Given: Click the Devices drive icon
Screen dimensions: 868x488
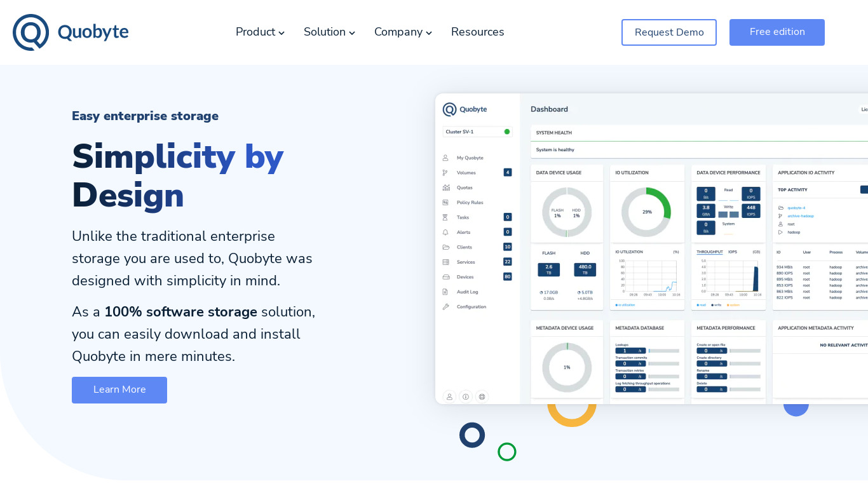Looking at the screenshot, I should tap(445, 277).
